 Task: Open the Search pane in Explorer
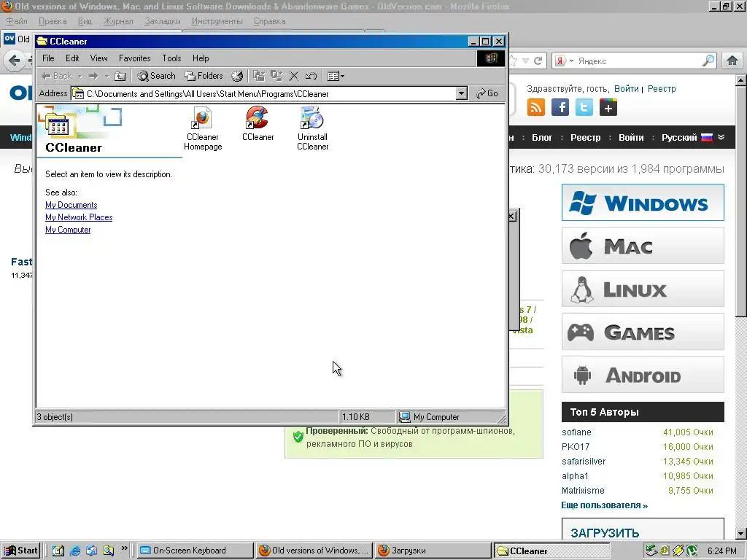pos(156,76)
